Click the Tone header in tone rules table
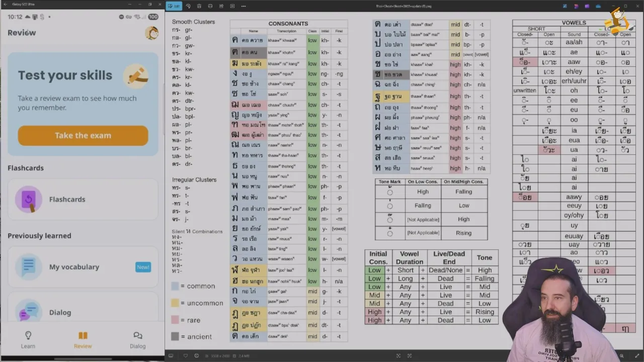Image resolution: width=644 pixels, height=362 pixels. point(485,257)
